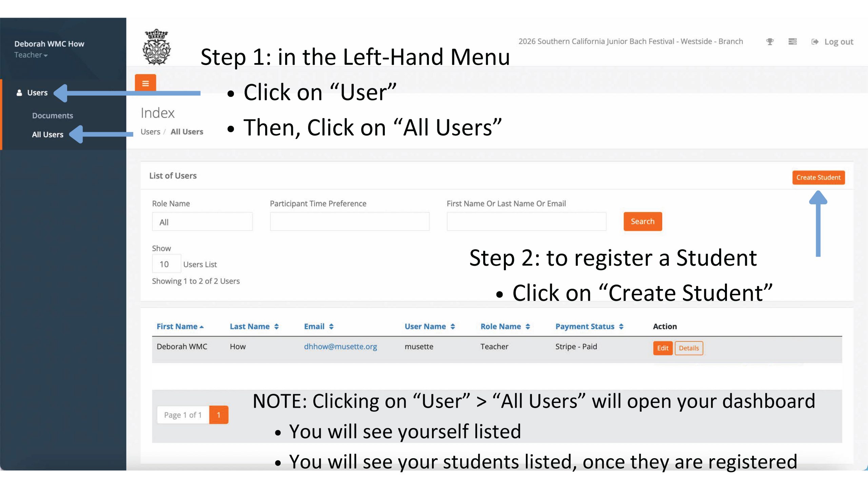This screenshot has height=488, width=868.
Task: Sort by Last Name column arrows
Action: pyautogui.click(x=277, y=326)
